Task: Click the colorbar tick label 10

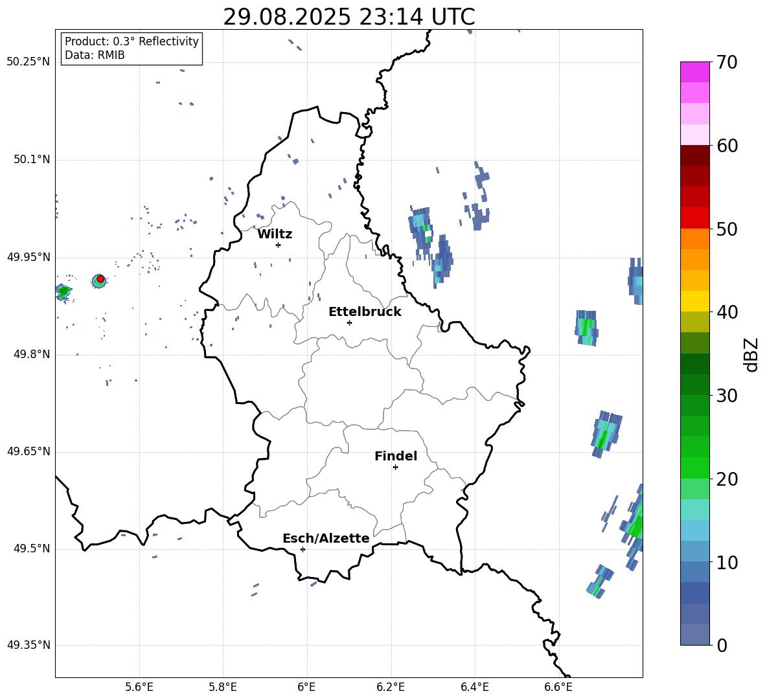Action: coord(727,562)
